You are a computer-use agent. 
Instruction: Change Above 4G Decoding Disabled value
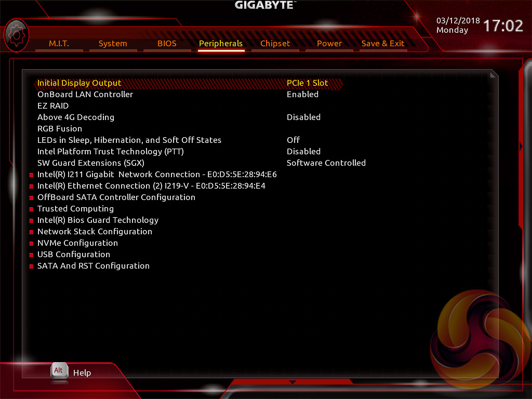click(x=303, y=117)
